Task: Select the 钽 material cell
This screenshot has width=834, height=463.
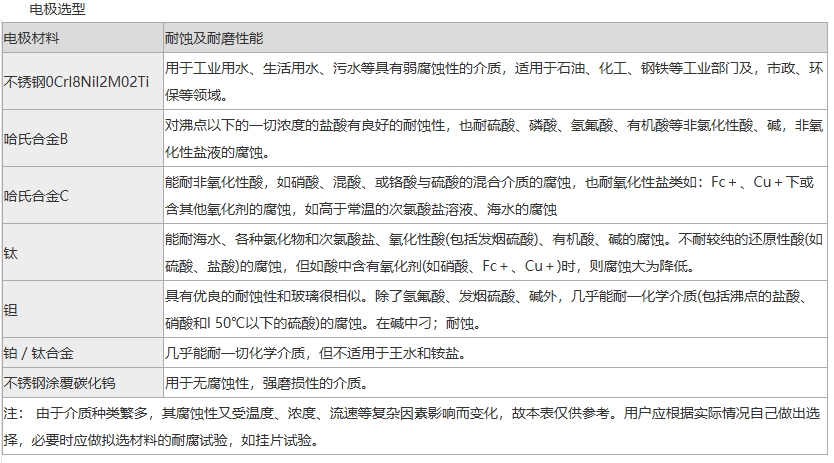Action: coord(11,311)
